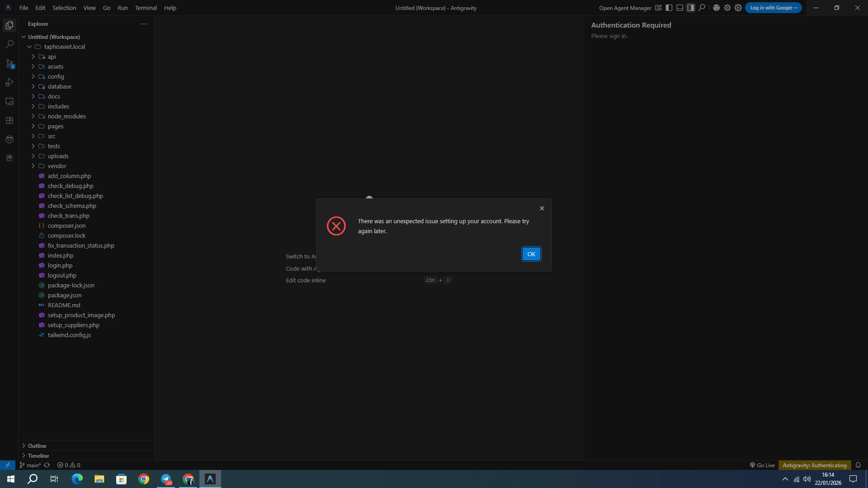Open tailwind.config.js file
868x488 pixels.
(69, 335)
